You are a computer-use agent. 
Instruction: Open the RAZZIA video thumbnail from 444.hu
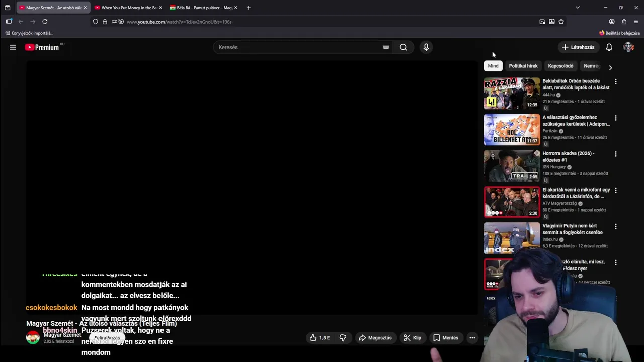coord(512,93)
